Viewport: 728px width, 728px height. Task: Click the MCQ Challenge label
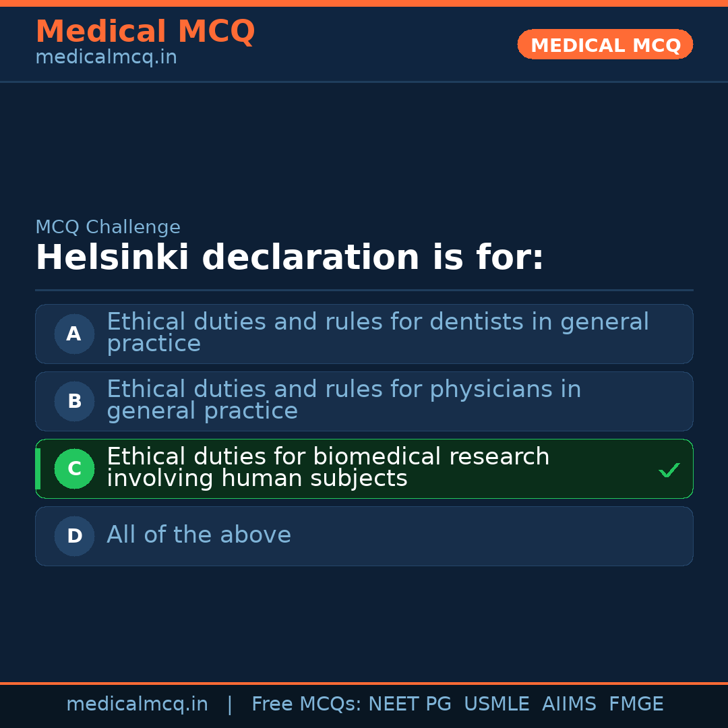click(108, 227)
